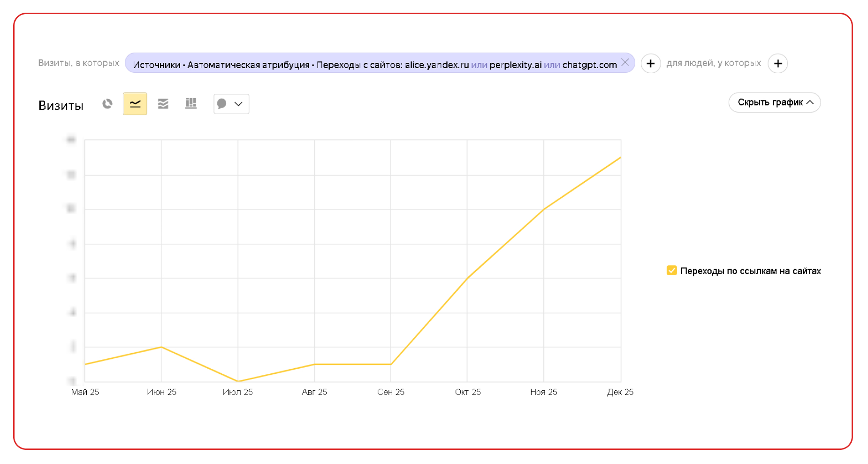Viewport: 868px width, 464px height.
Task: Click the 'Переходы по ссылкам на сайтах' legend label
Action: [750, 271]
